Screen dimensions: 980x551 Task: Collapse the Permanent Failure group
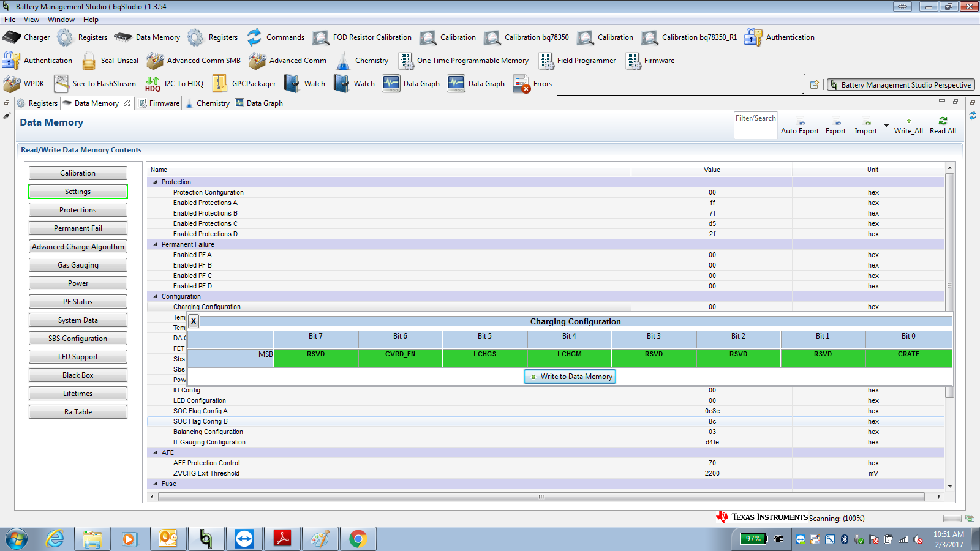(x=155, y=245)
